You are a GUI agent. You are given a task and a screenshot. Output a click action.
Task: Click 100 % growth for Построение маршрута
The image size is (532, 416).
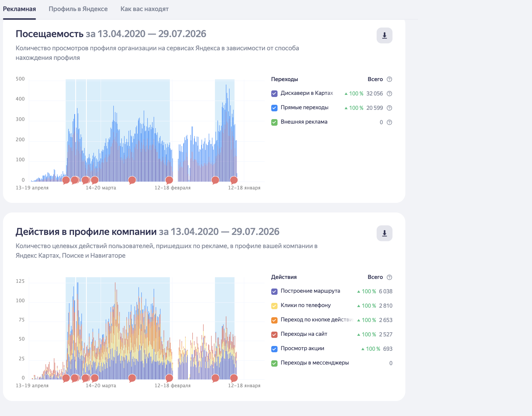pos(366,291)
